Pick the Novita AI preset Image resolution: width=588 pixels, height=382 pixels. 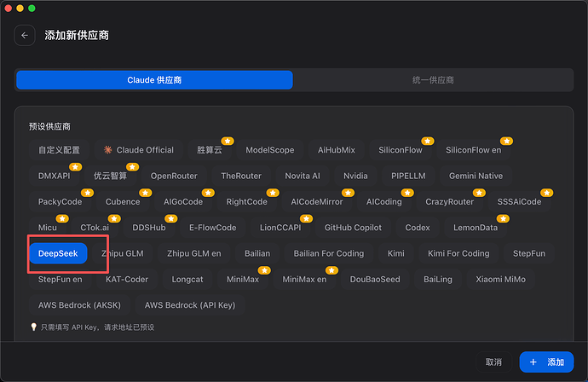click(303, 176)
